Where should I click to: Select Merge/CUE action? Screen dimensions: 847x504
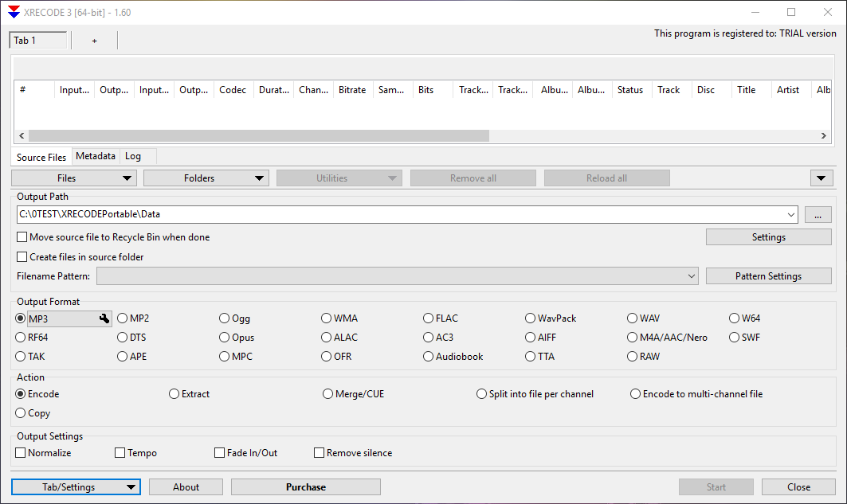pos(328,394)
